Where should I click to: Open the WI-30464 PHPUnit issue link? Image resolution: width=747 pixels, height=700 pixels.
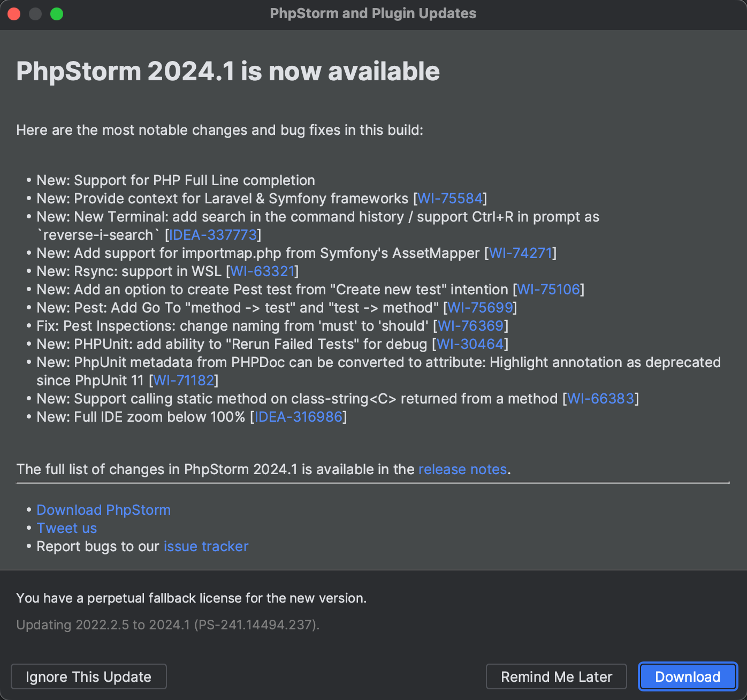tap(469, 344)
